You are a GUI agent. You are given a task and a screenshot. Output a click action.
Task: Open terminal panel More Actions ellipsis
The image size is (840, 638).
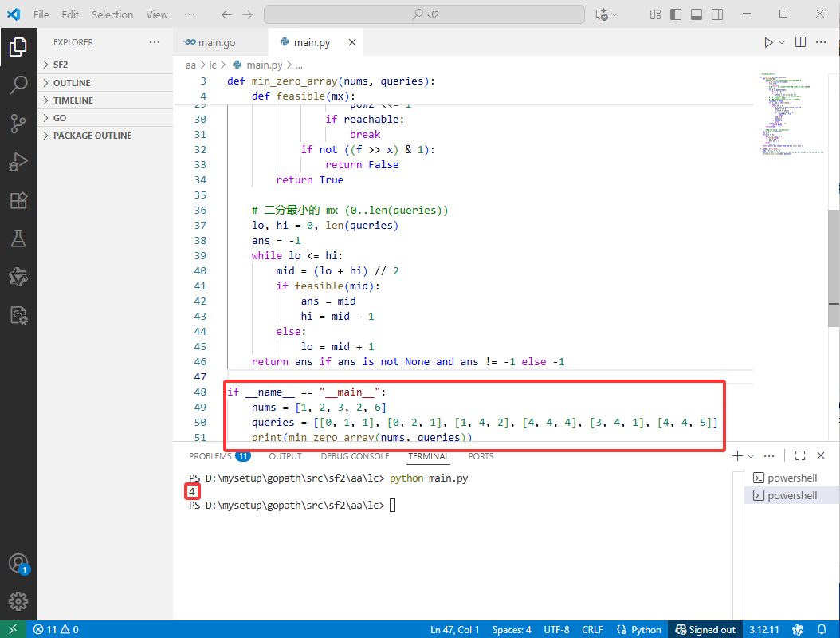[x=769, y=455]
